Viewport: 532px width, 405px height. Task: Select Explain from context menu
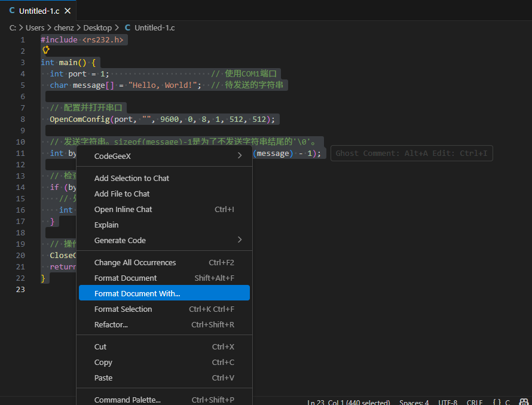point(164,225)
